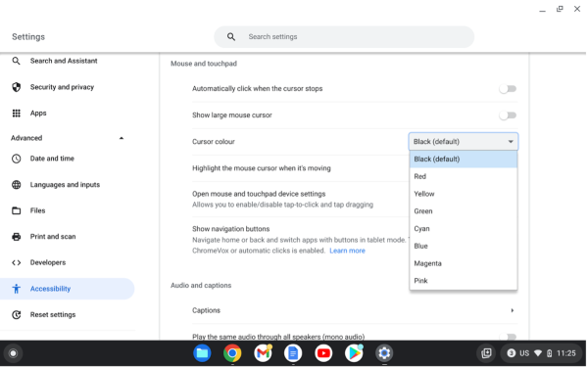Select Green cursor colour option
The image size is (588, 368).
(x=464, y=211)
